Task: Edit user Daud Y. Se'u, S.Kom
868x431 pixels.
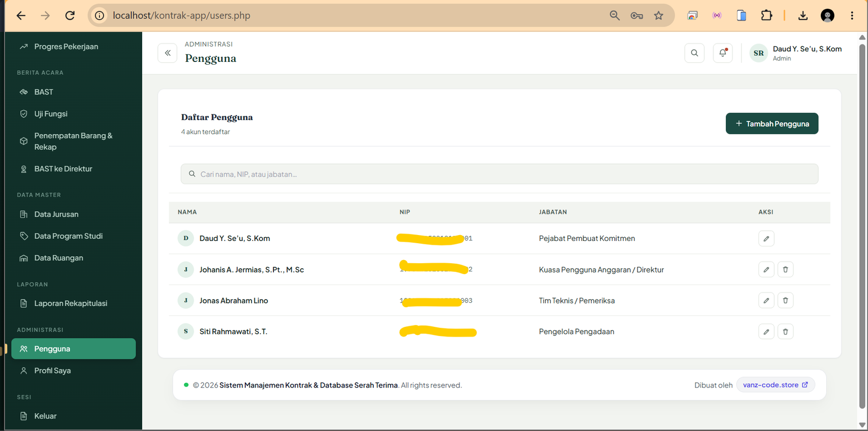Action: coord(766,238)
